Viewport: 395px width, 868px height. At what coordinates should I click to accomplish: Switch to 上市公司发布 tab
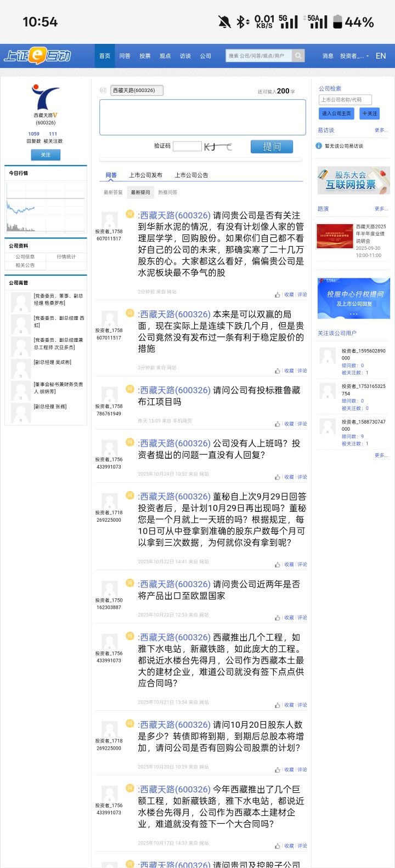click(146, 175)
